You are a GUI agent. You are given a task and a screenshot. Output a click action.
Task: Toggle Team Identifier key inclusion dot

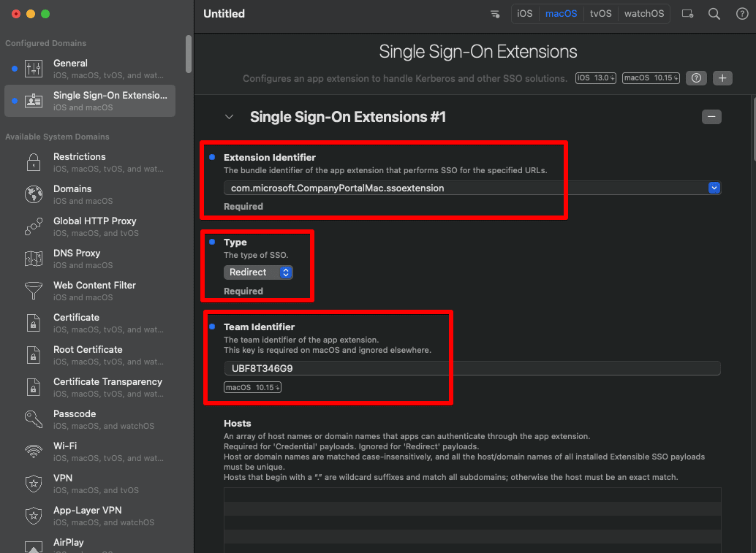(x=212, y=327)
